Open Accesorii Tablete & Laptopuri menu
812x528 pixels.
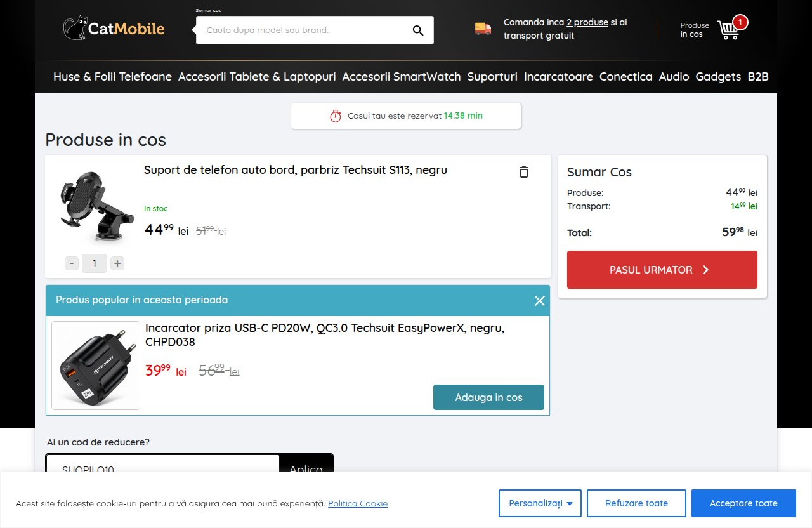click(257, 77)
